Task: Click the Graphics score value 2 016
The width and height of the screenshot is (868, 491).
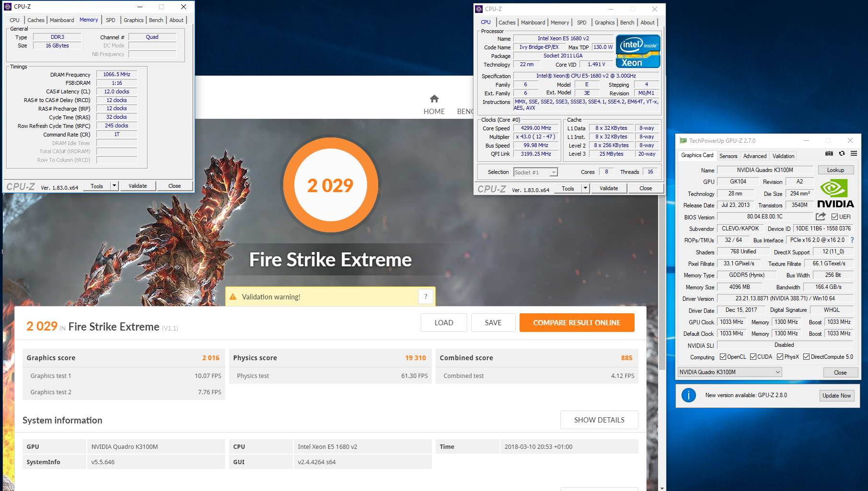Action: (211, 358)
